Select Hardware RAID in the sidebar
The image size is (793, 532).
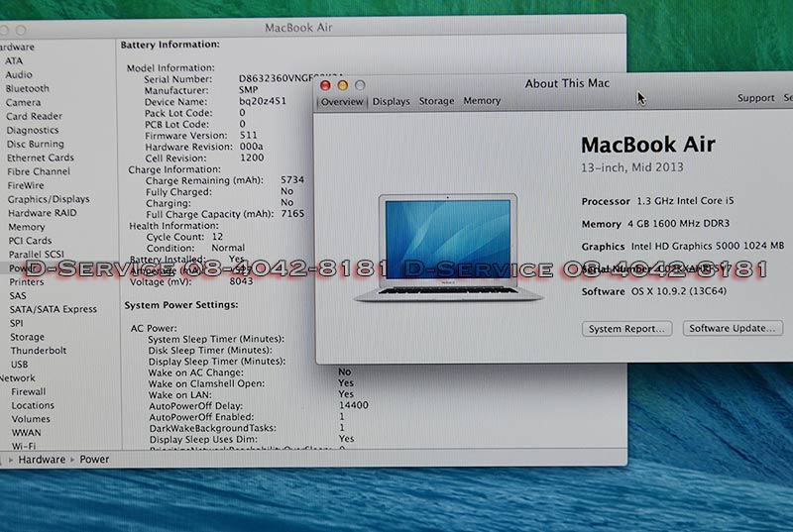43,213
